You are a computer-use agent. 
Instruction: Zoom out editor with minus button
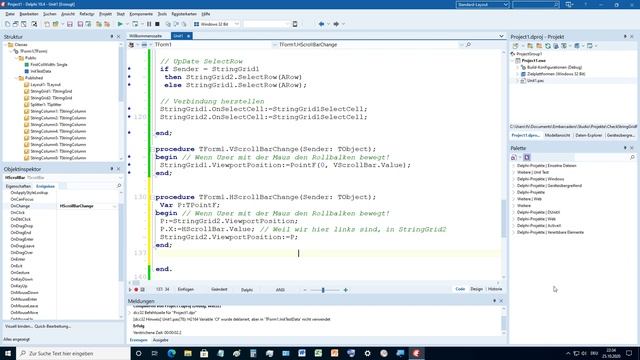click(304, 290)
